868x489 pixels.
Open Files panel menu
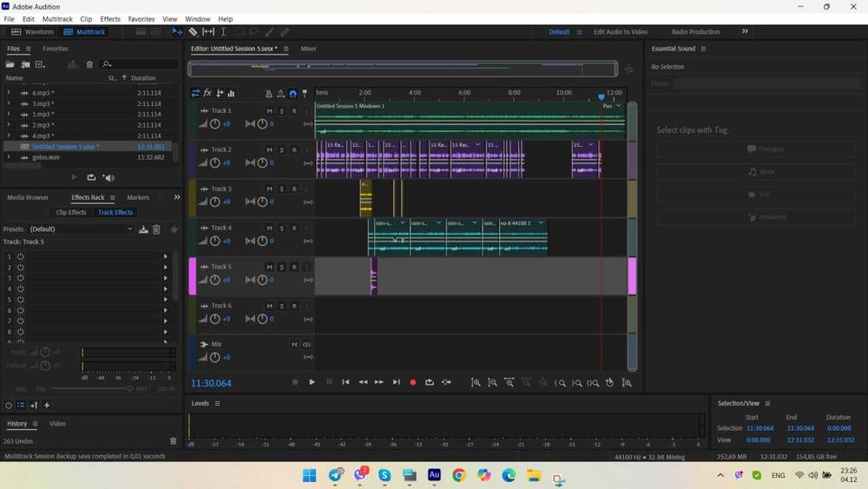[29, 49]
